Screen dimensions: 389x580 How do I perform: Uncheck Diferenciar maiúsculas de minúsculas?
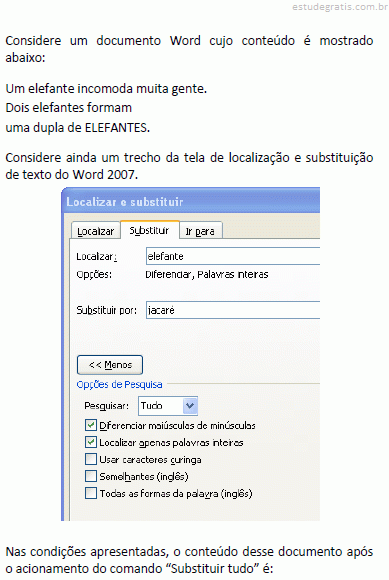click(x=91, y=425)
